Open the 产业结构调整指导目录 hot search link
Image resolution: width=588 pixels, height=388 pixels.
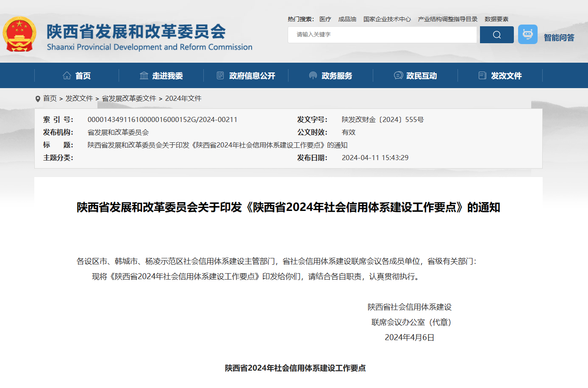447,19
